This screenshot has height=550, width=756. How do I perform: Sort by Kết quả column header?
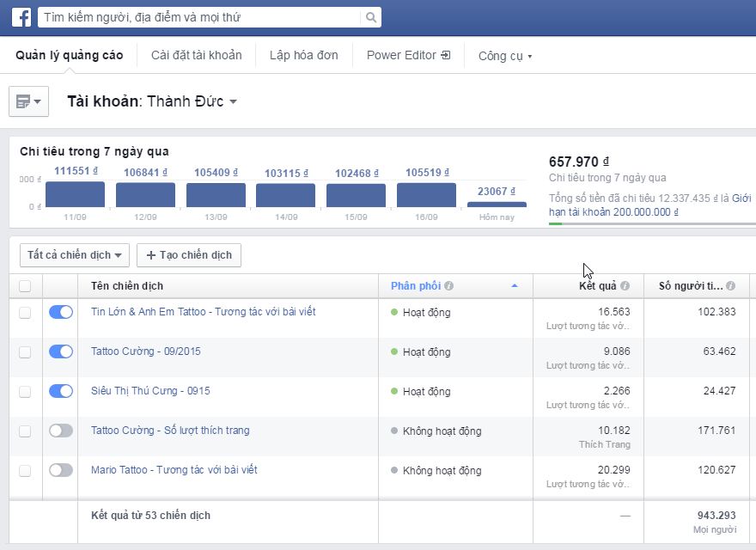click(x=597, y=286)
